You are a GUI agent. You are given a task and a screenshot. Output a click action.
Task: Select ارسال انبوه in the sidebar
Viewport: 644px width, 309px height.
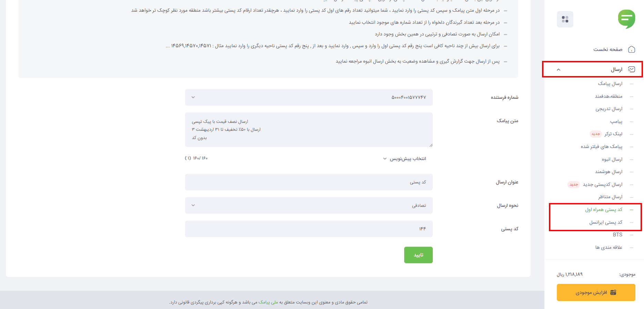[x=612, y=159]
